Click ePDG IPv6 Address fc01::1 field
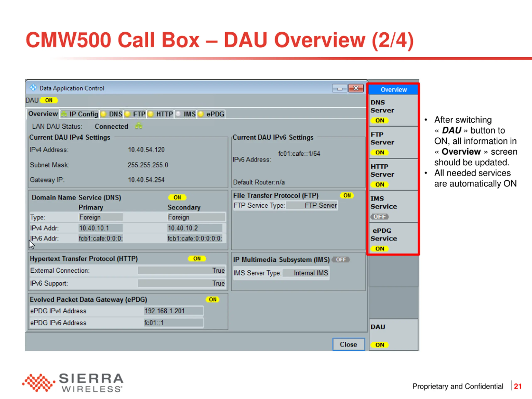The height and width of the screenshot is (399, 532). (173, 323)
